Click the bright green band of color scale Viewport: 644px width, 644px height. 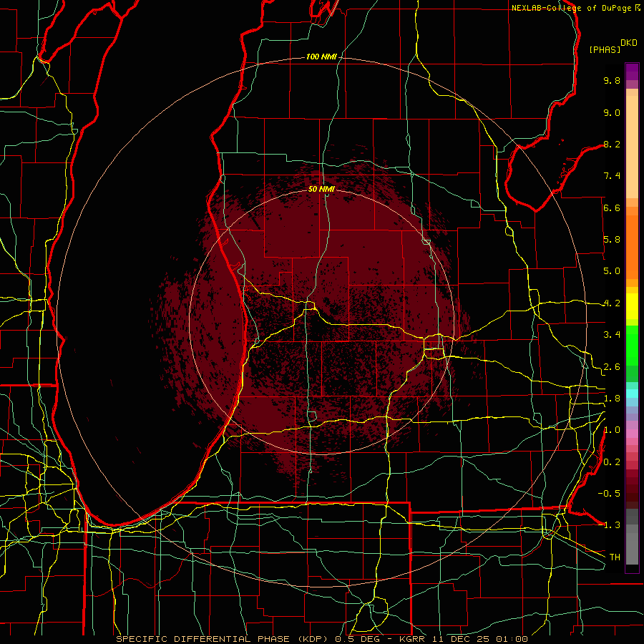(x=632, y=345)
